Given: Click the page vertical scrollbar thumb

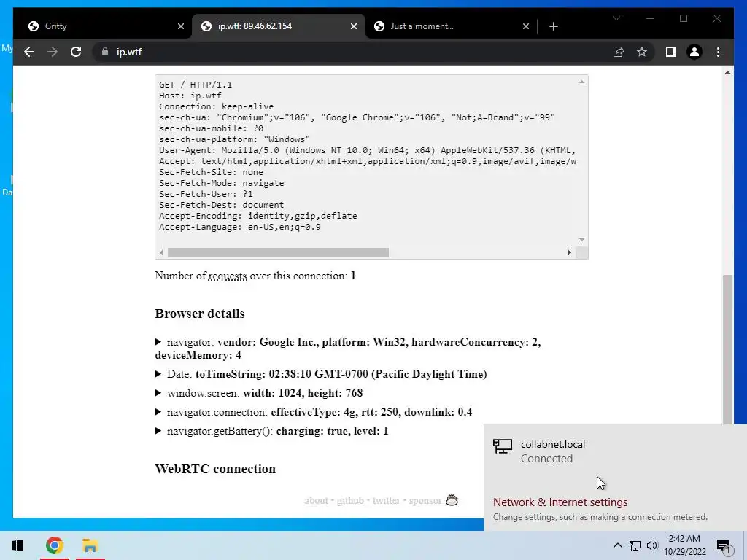Looking at the screenshot, I should [x=727, y=350].
